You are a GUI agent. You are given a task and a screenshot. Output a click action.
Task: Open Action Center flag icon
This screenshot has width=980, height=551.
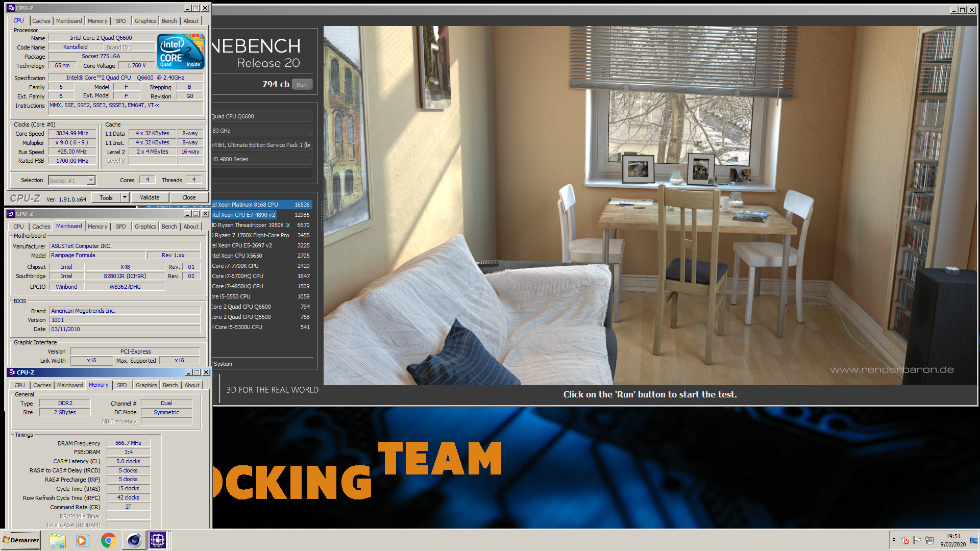click(x=917, y=540)
